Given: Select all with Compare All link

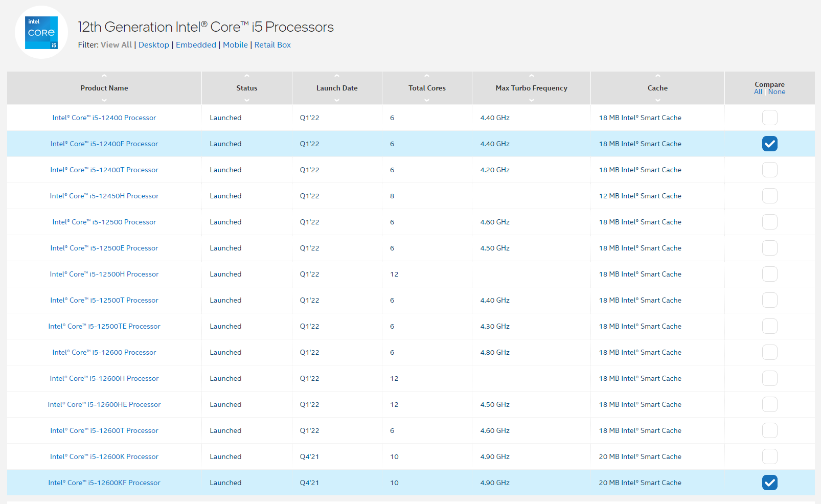Looking at the screenshot, I should [x=758, y=92].
